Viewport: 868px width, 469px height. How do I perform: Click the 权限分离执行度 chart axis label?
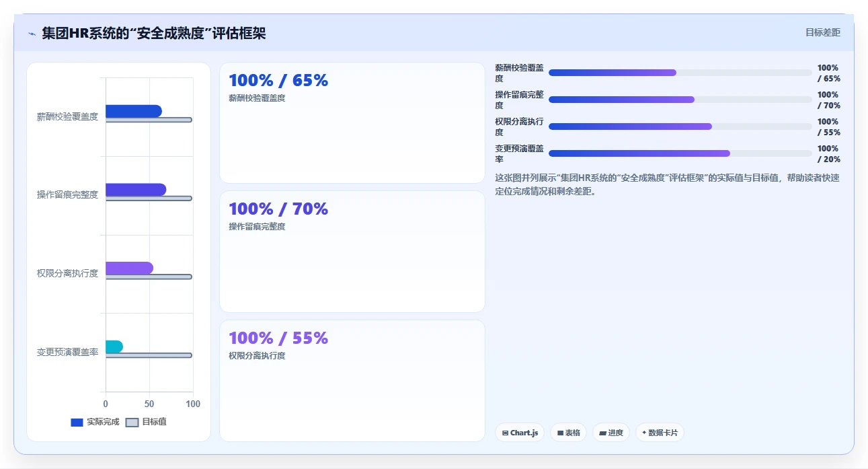67,273
